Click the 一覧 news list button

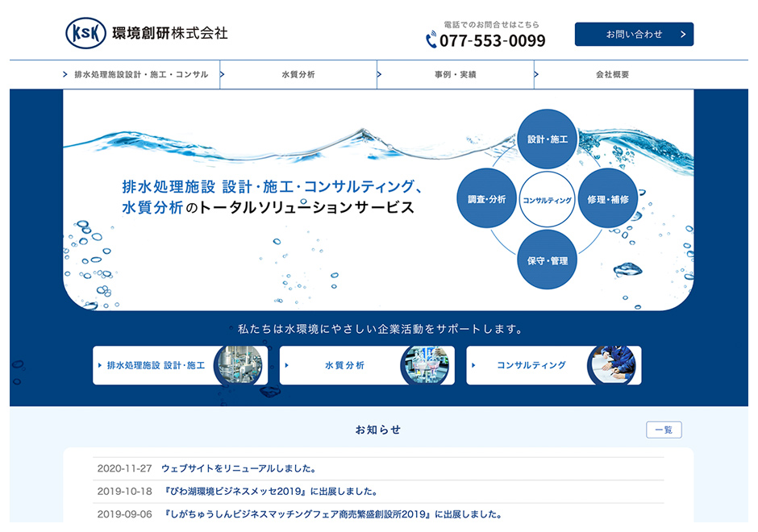664,430
